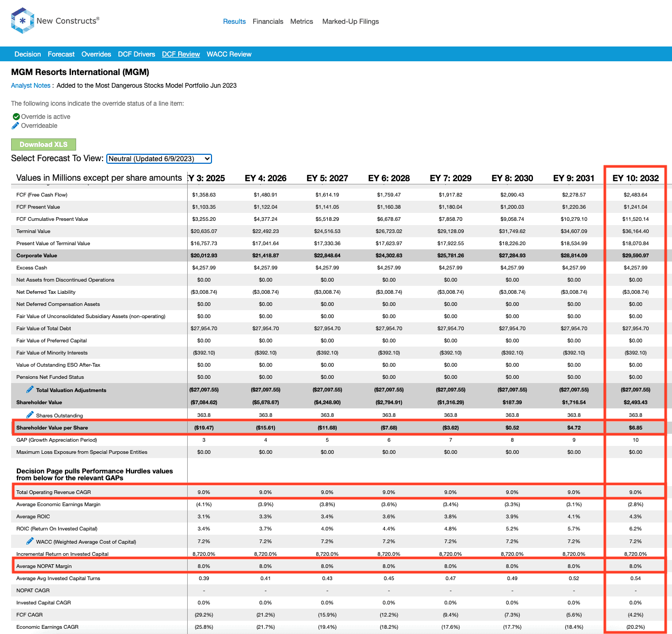Click the EY 6: 2028 column header
Image resolution: width=672 pixels, height=634 pixels.
(x=389, y=178)
